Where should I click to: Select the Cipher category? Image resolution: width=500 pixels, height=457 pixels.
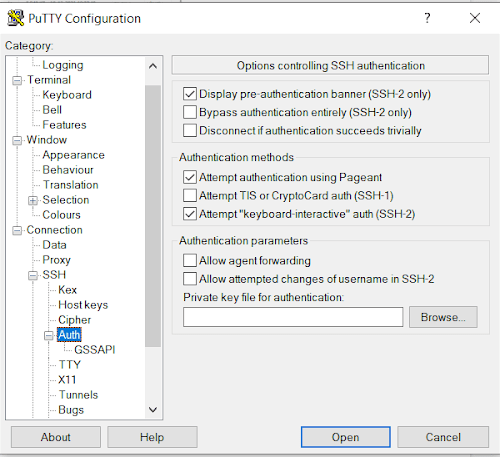[74, 320]
